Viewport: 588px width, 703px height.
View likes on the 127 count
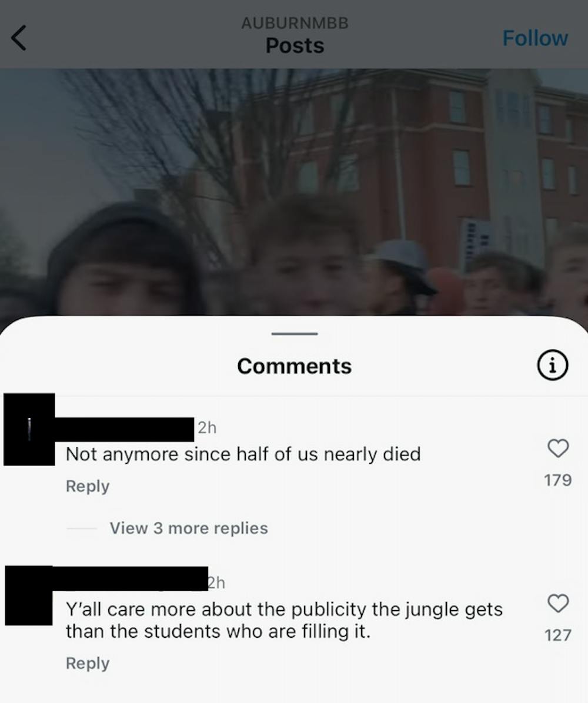(558, 635)
